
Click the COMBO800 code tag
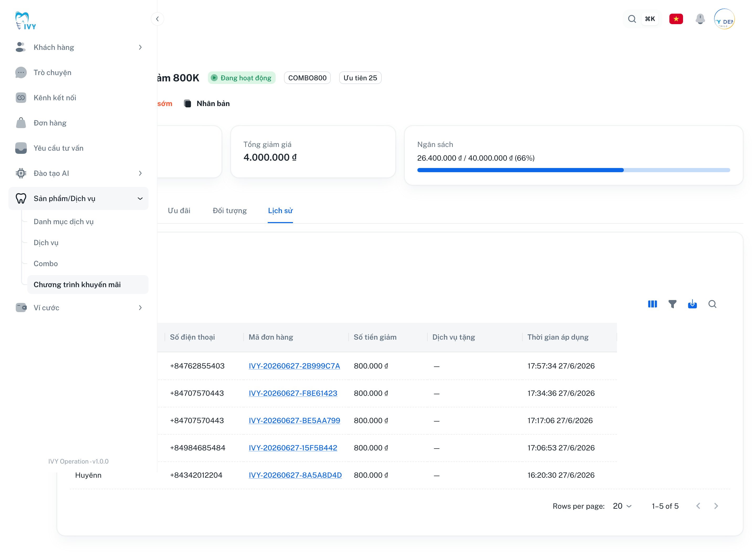click(307, 78)
